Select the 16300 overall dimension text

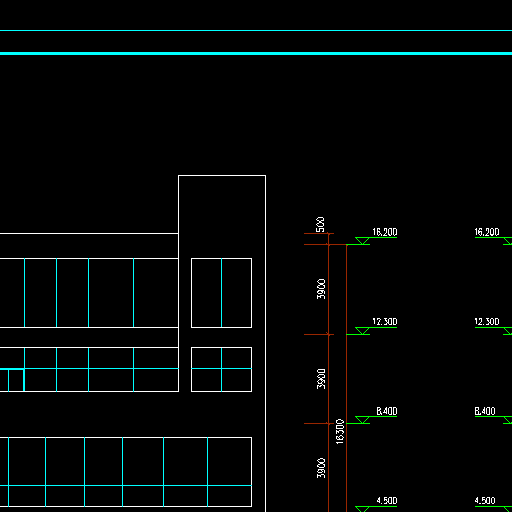pyautogui.click(x=340, y=432)
